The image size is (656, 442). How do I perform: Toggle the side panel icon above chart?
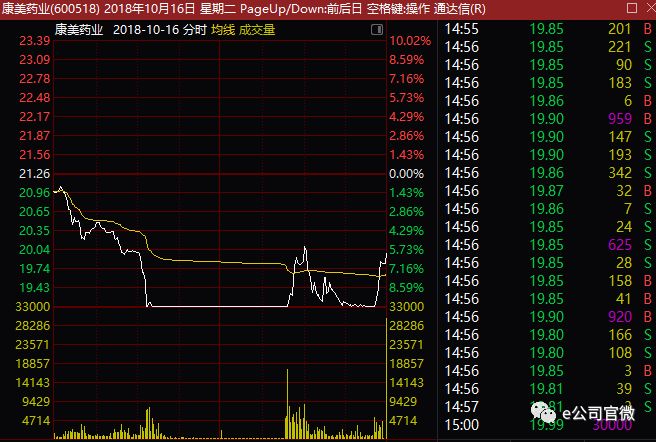(377, 29)
